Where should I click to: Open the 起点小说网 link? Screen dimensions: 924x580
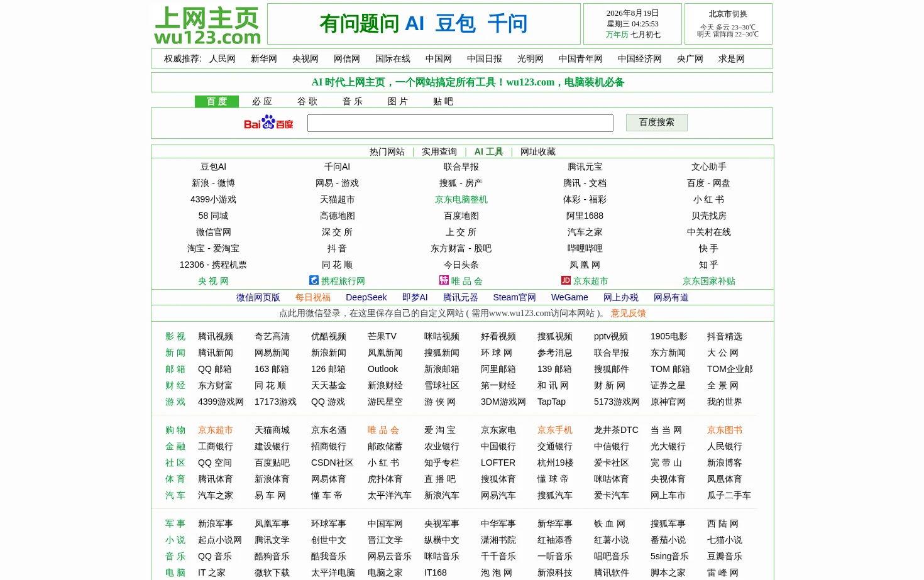tap(220, 540)
